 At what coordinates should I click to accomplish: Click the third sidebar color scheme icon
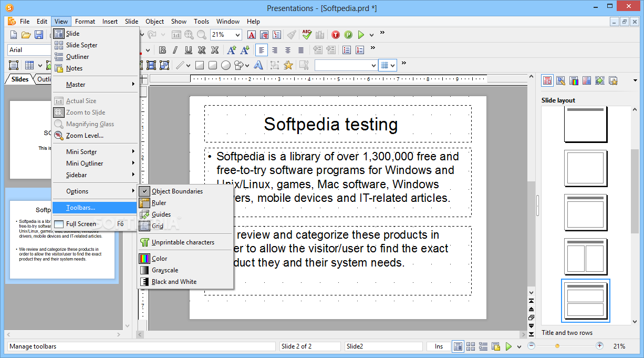[x=574, y=80]
